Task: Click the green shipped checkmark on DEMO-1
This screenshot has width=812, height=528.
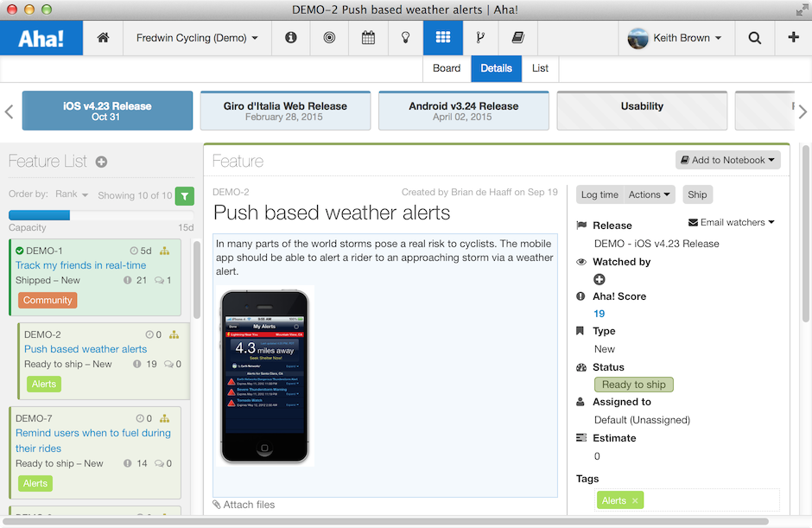Action: (x=20, y=251)
